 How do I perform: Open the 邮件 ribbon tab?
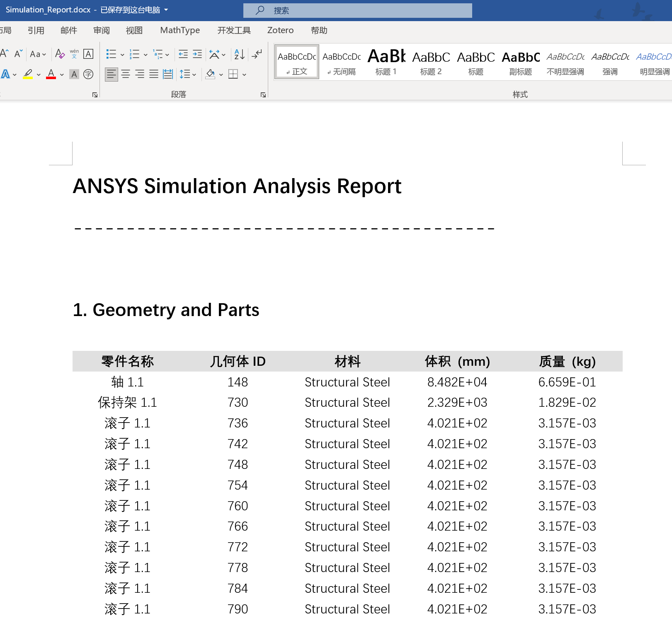pyautogui.click(x=69, y=30)
